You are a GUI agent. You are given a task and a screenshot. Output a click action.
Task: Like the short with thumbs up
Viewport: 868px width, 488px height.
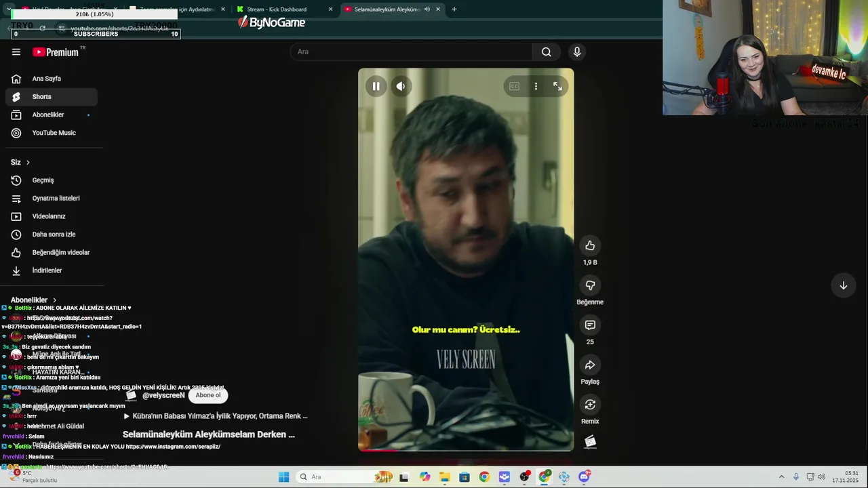tap(590, 245)
